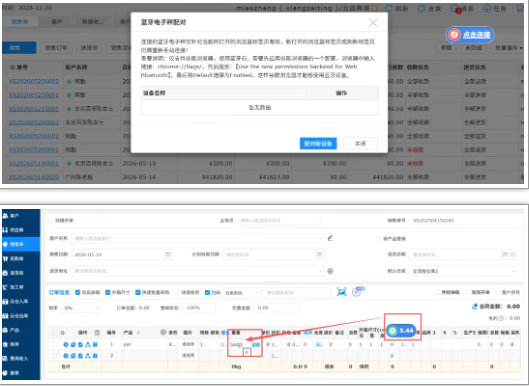Open the 送货地址 address dropdown

(x=198, y=271)
